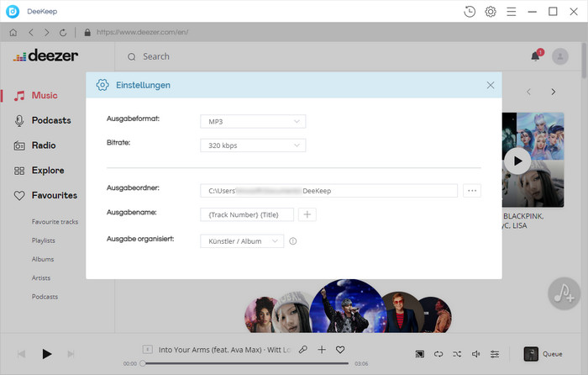Image resolution: width=588 pixels, height=375 pixels.
Task: Expand the Ausgabeformat MP3 dropdown
Action: tap(253, 122)
